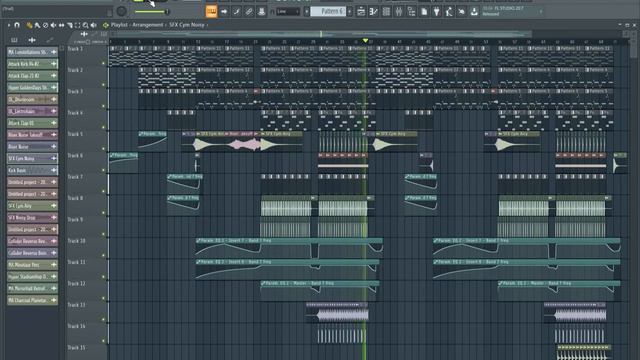Click the Track 15 label
Viewport: 640px width, 360px height.
tap(77, 348)
